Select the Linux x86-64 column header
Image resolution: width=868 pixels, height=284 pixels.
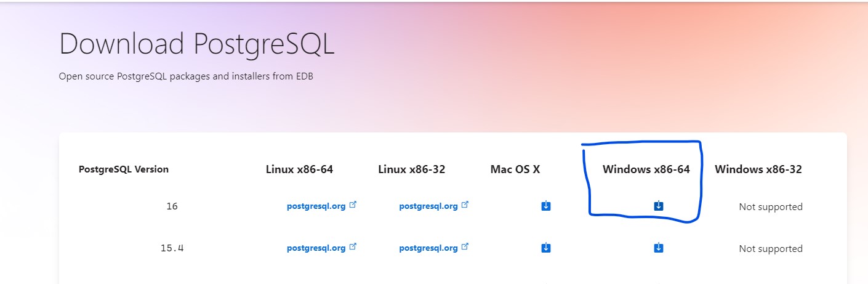point(299,169)
